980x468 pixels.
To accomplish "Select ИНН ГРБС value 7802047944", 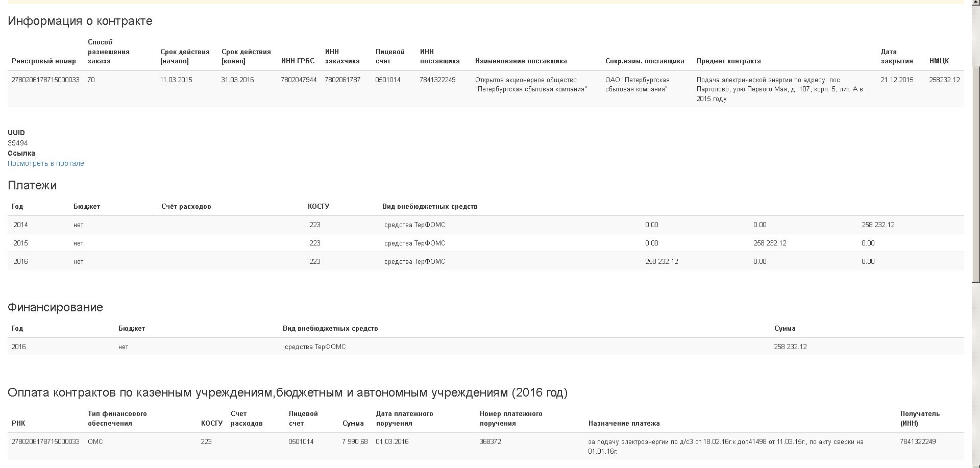I will 299,80.
